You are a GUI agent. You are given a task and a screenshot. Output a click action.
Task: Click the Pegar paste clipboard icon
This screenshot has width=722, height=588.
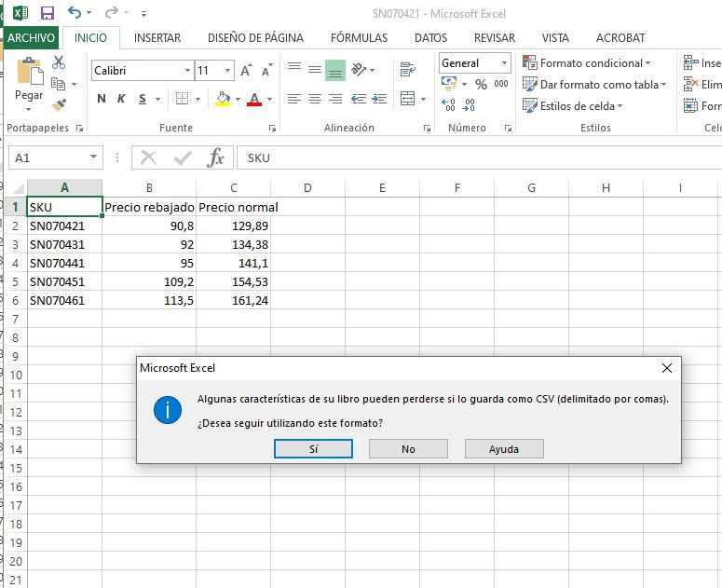30,72
